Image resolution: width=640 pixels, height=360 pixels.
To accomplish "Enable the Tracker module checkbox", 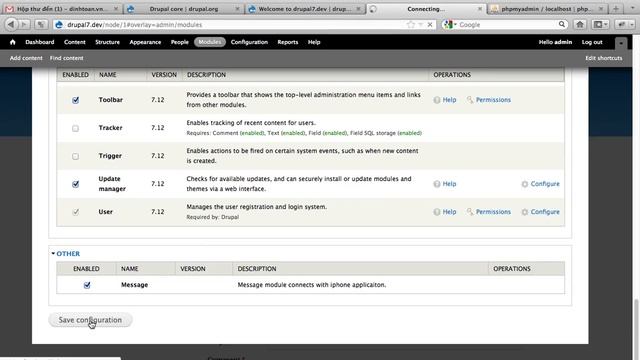I will pos(76,128).
